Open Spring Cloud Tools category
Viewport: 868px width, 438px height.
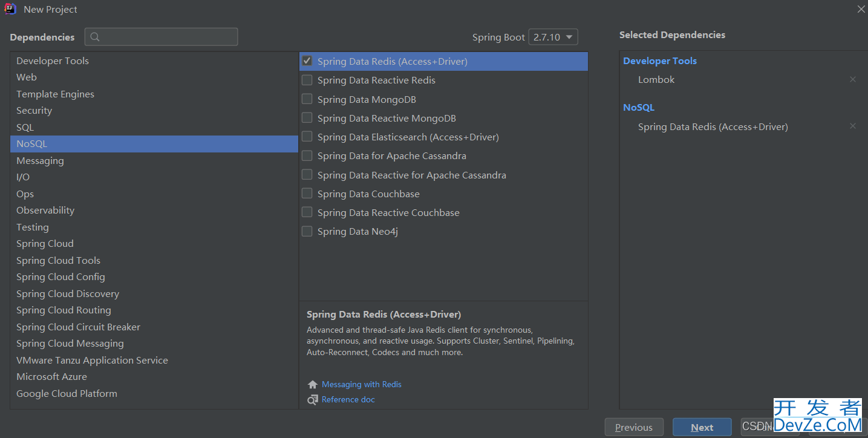point(154,260)
